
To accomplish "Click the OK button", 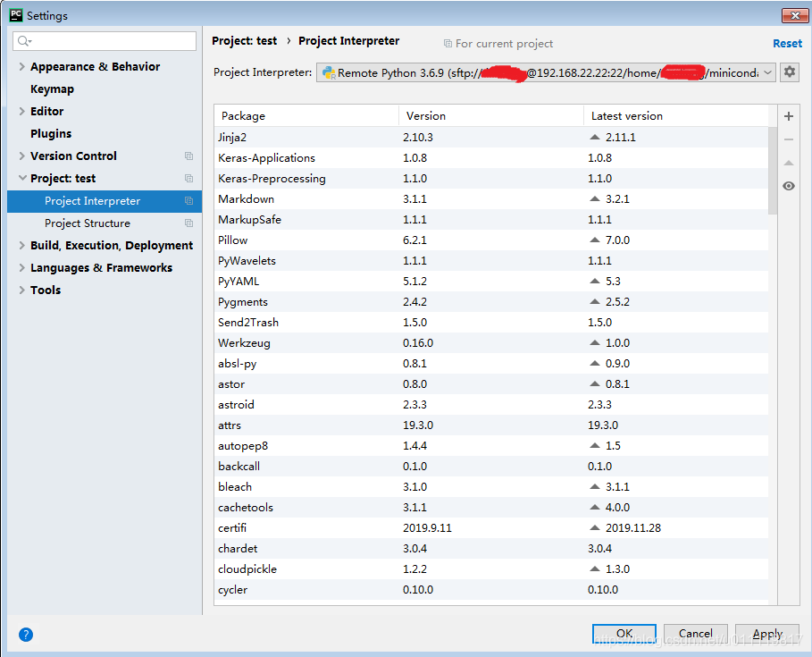I will coord(624,633).
